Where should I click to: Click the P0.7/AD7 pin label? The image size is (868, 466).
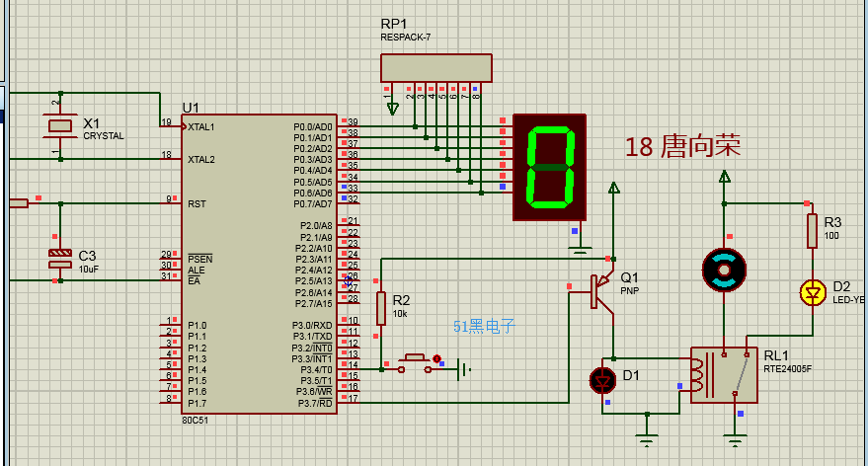tap(313, 203)
